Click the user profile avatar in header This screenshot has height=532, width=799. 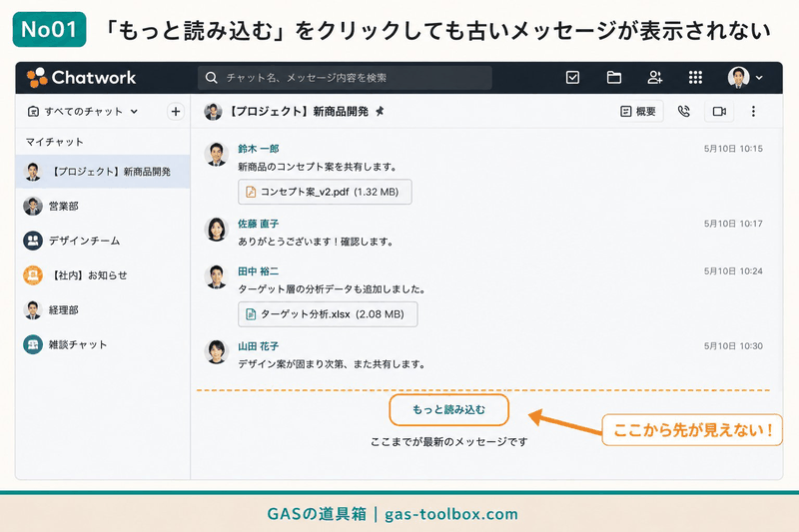pos(738,78)
